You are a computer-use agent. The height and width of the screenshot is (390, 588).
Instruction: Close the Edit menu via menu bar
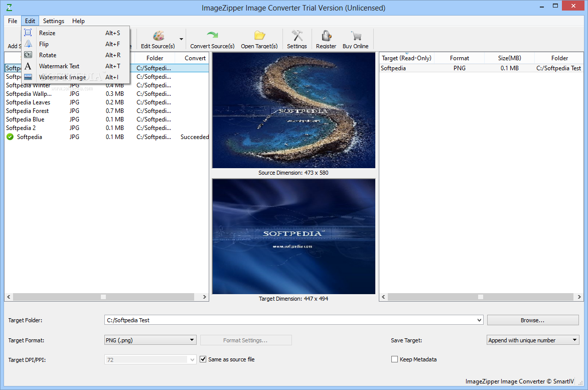tap(30, 21)
